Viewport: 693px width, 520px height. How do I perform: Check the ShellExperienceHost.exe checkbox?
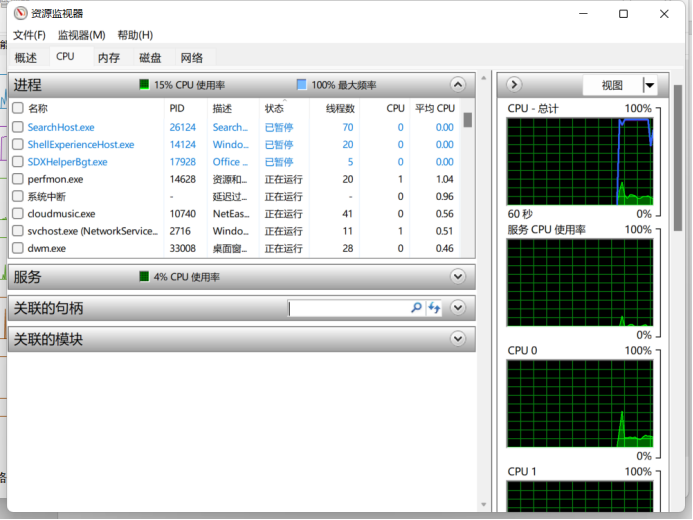(x=18, y=144)
